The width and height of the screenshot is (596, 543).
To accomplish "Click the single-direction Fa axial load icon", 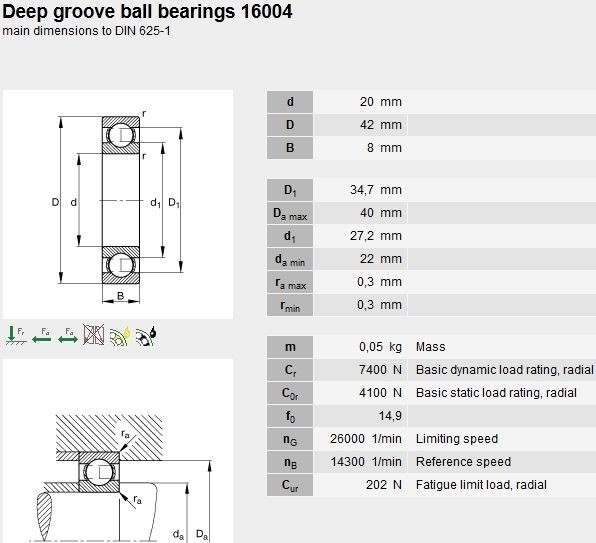I will [x=41, y=336].
